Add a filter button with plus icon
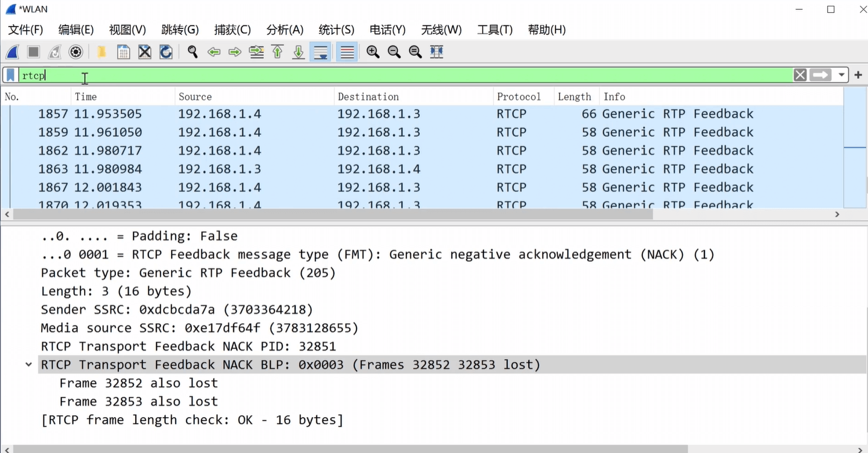 pyautogui.click(x=858, y=75)
